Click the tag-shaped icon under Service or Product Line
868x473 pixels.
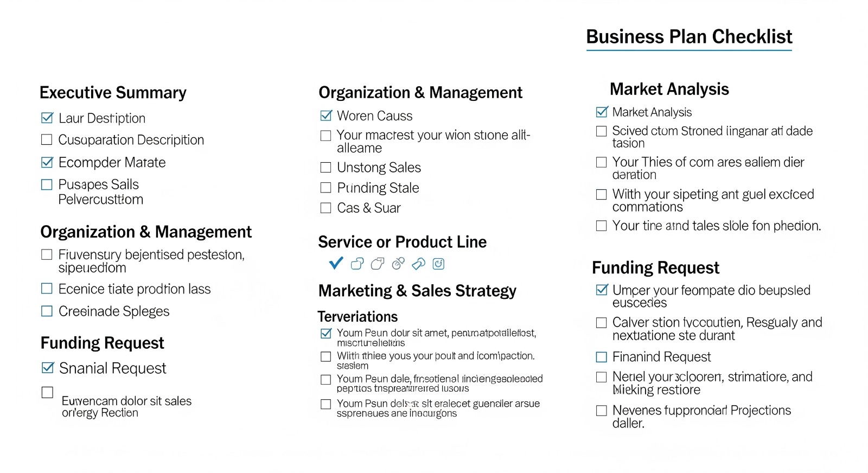pos(418,264)
